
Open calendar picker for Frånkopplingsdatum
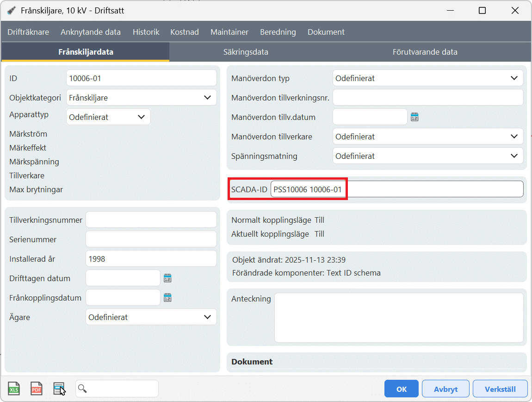click(167, 298)
